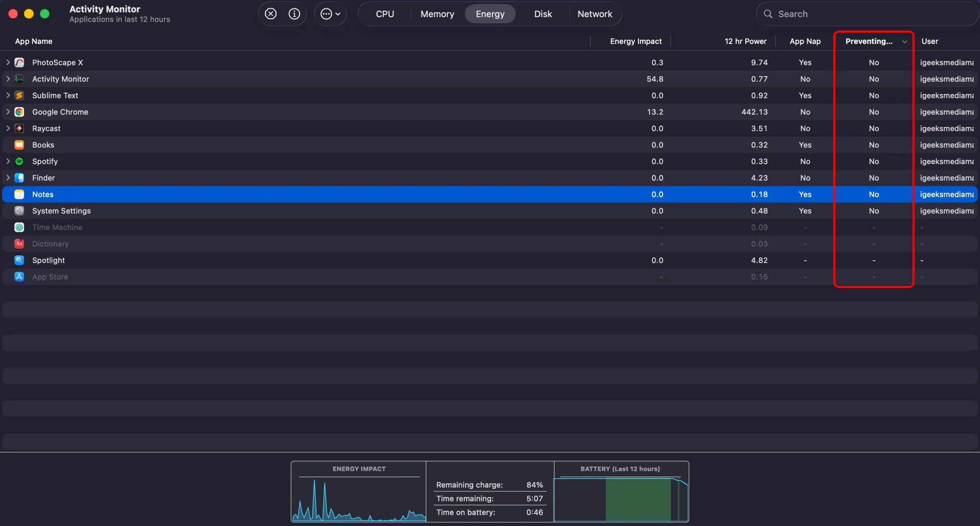Click Google Chrome's 442.13 power value
This screenshot has height=526, width=980.
coord(754,112)
